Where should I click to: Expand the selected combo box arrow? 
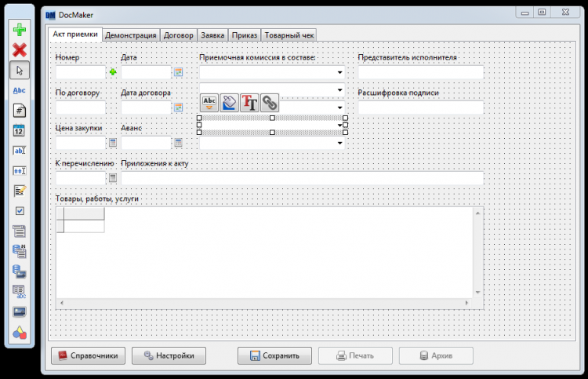[x=339, y=126]
